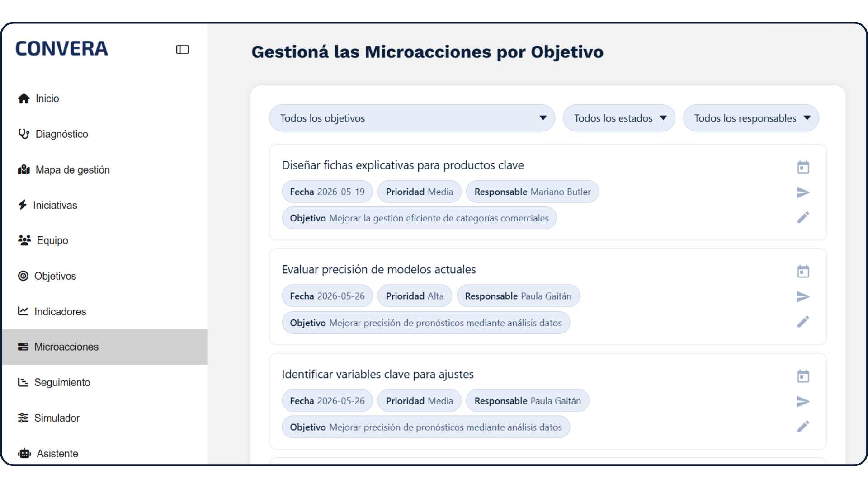
Task: Open the Seguimiento page
Action: [x=104, y=382]
